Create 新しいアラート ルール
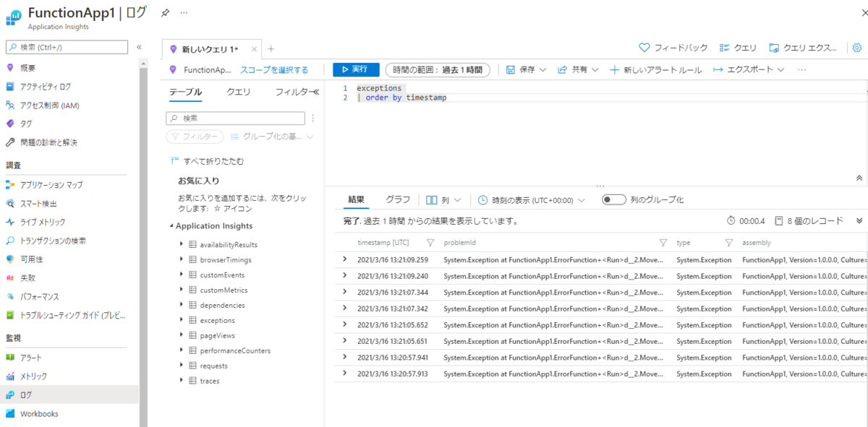Image resolution: width=868 pixels, height=427 pixels. [656, 70]
